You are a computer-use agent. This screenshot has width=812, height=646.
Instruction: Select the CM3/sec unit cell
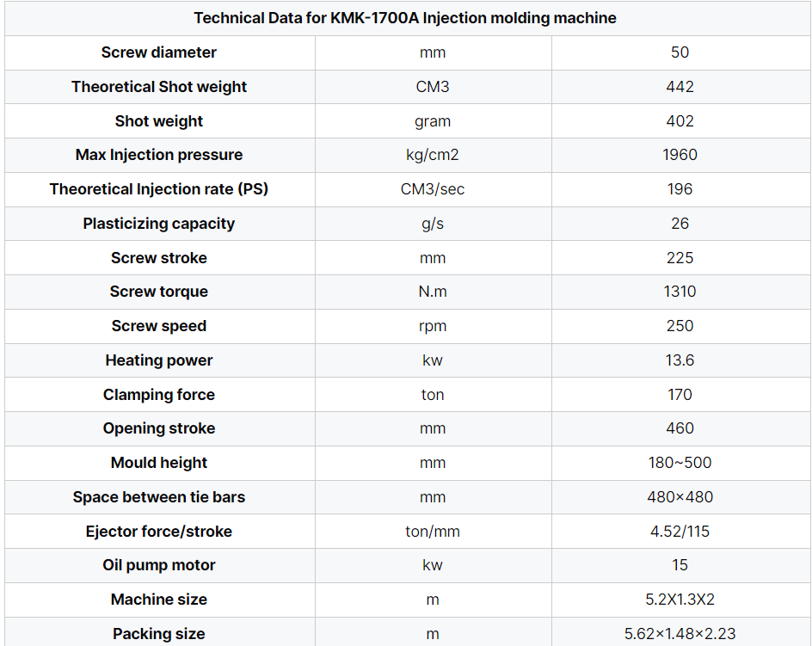433,189
